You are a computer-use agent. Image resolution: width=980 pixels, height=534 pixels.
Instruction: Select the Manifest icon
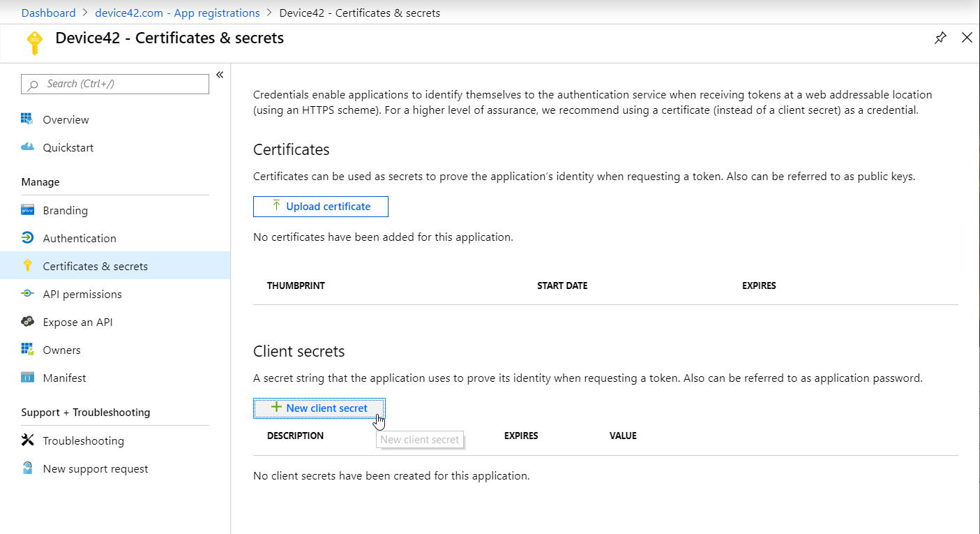[27, 378]
